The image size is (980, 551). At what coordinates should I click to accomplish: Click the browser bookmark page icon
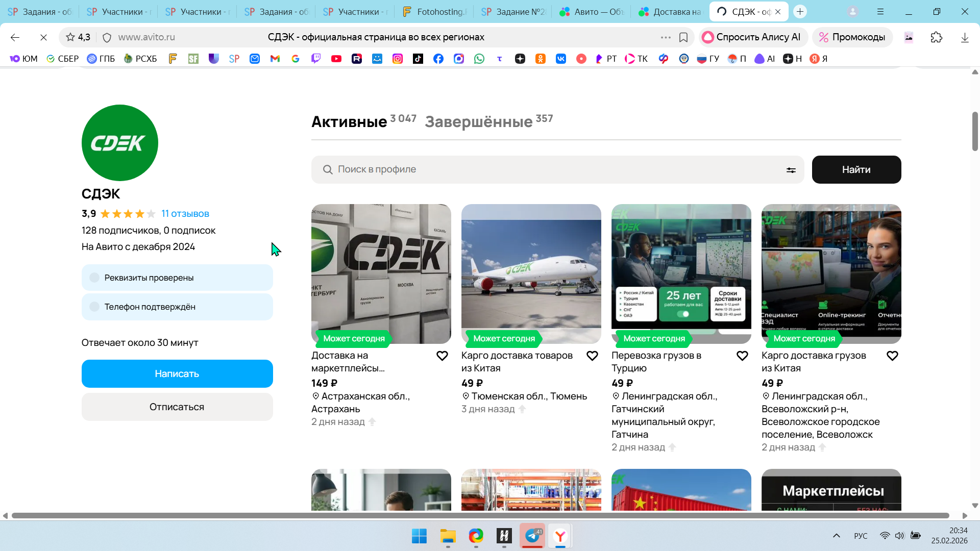(x=683, y=37)
